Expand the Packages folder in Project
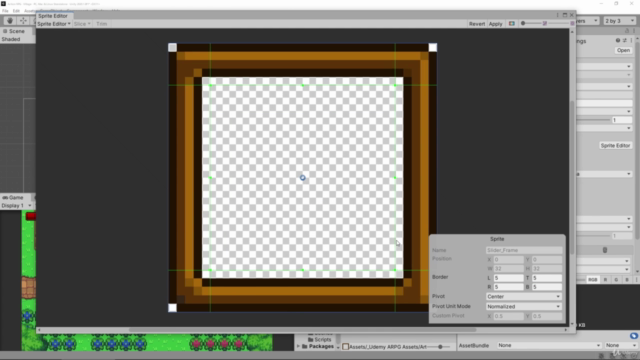The width and height of the screenshot is (640, 360). [298, 347]
